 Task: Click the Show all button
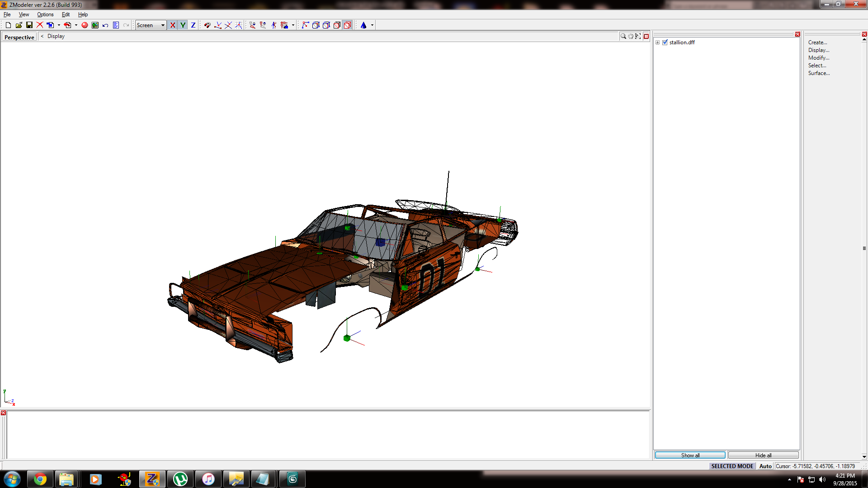(690, 455)
